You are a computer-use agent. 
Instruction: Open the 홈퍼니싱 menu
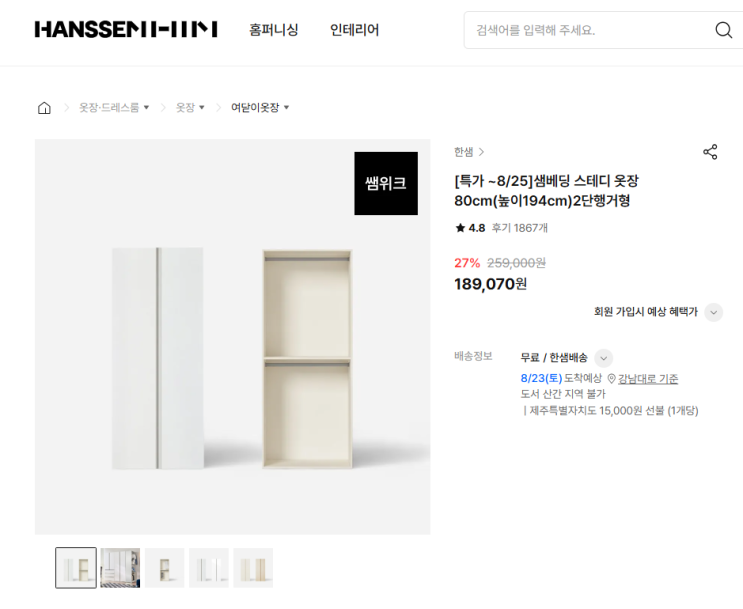274,30
